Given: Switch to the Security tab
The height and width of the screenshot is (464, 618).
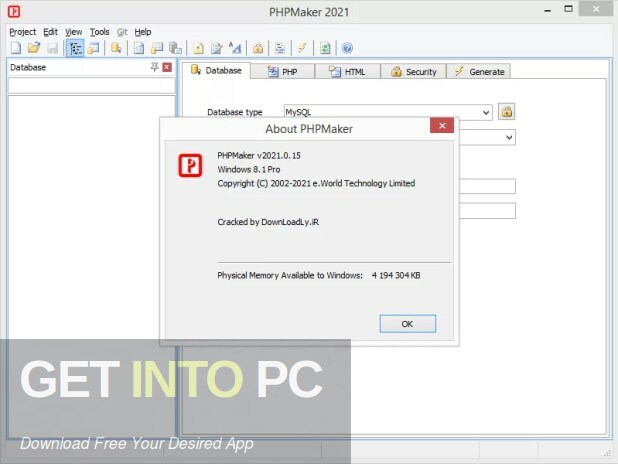Looking at the screenshot, I should coord(413,72).
